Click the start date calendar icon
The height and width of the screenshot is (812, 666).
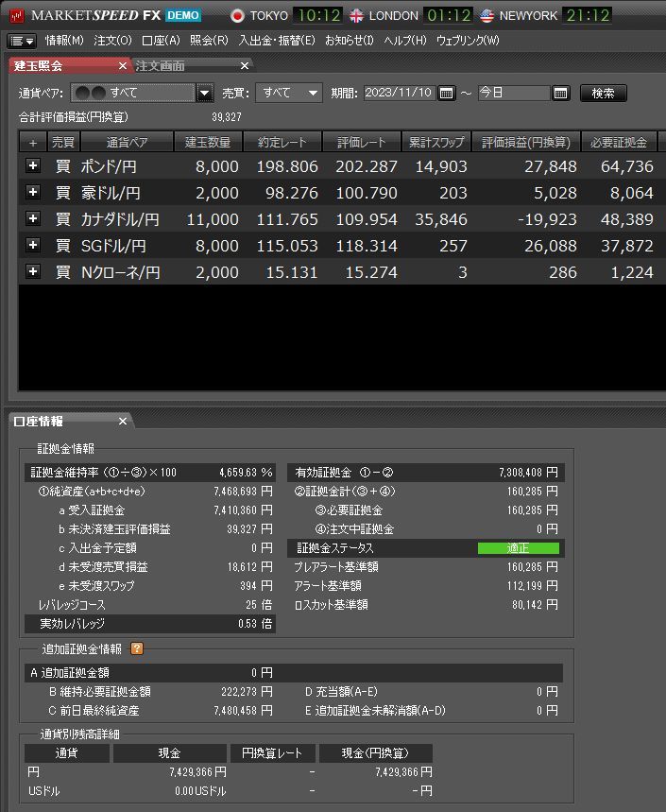point(447,93)
